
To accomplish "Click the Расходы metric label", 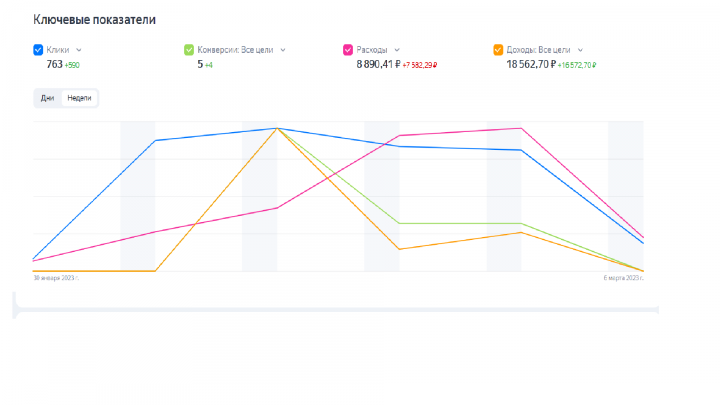I will pos(371,49).
